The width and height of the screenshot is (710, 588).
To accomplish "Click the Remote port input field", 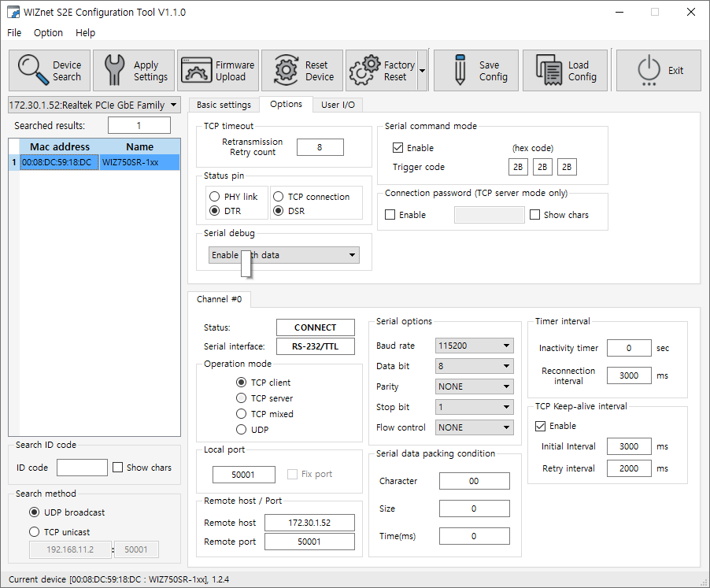I will pos(309,542).
